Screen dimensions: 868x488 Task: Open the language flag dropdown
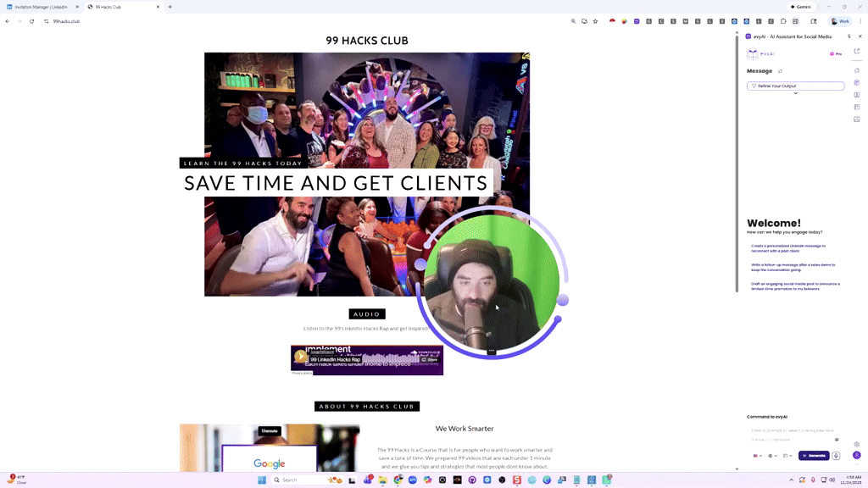tap(757, 456)
